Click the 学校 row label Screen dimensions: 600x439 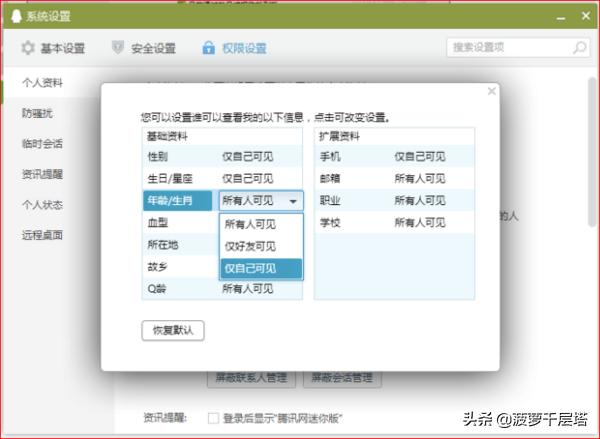(330, 223)
